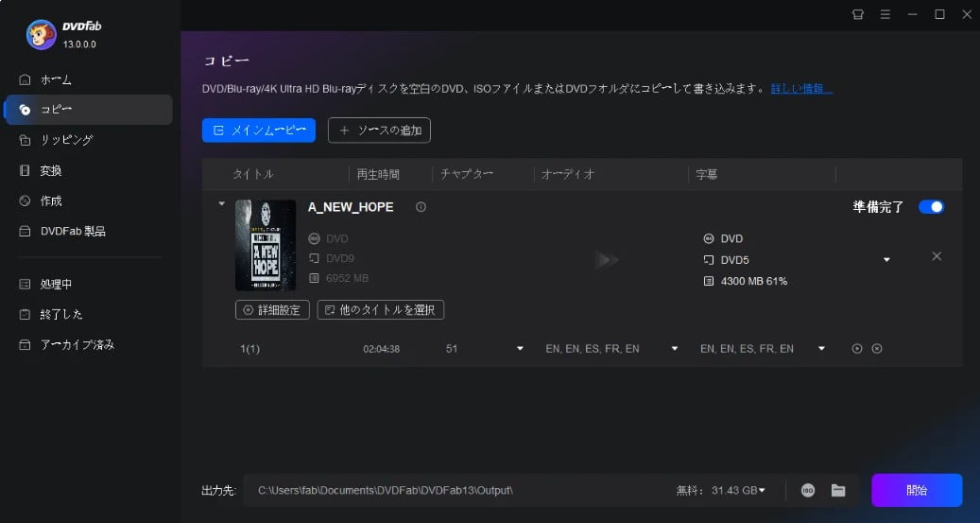Click the 開始 start button
980x523 pixels.
click(x=917, y=491)
